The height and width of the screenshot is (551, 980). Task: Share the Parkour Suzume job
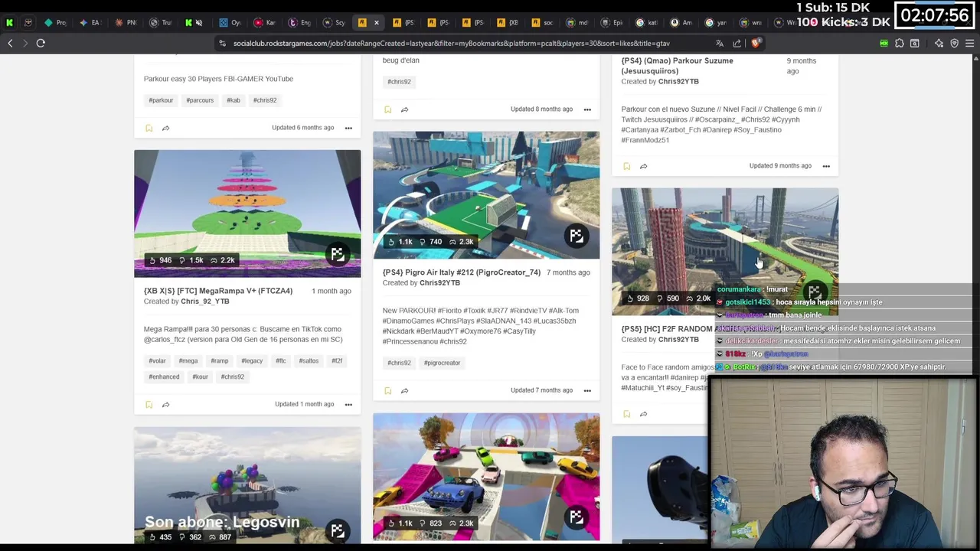tap(643, 166)
